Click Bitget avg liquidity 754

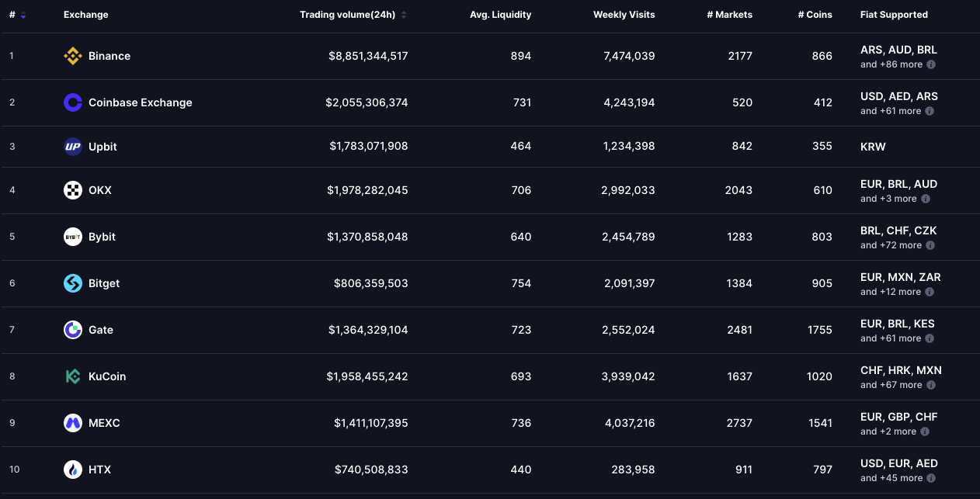click(x=522, y=283)
